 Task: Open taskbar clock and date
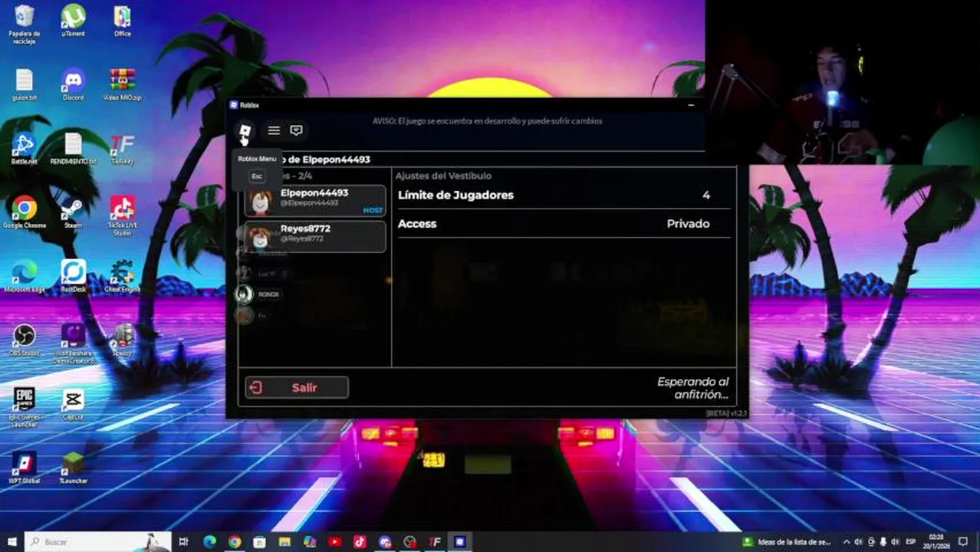pyautogui.click(x=936, y=541)
